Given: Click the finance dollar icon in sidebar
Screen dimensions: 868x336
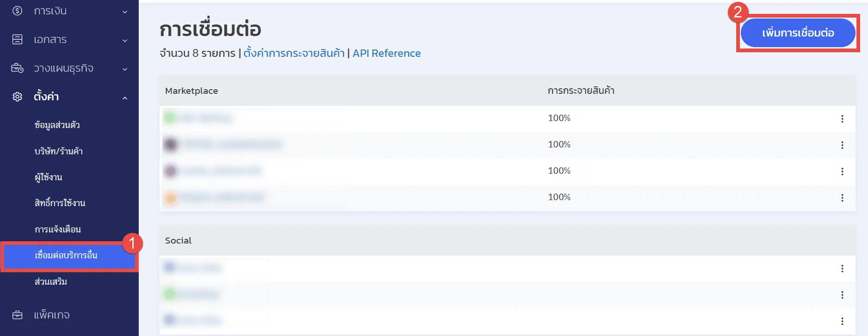Looking at the screenshot, I should pyautogui.click(x=17, y=11).
